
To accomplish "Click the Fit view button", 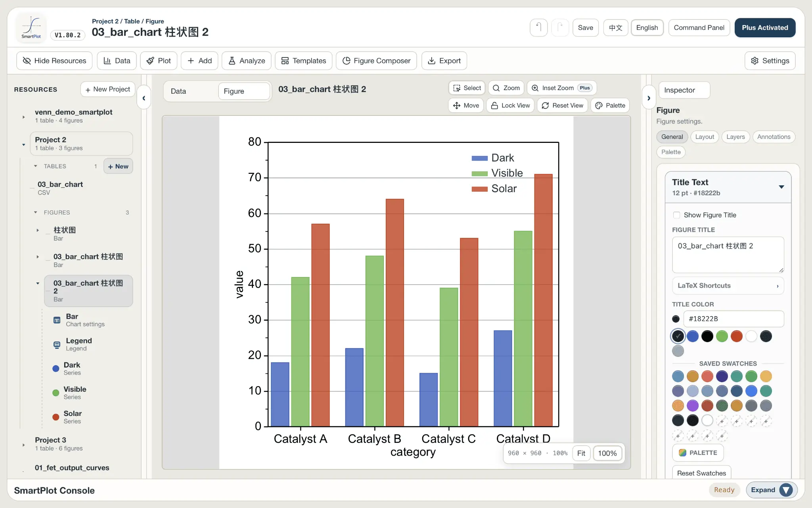I will [x=581, y=453].
